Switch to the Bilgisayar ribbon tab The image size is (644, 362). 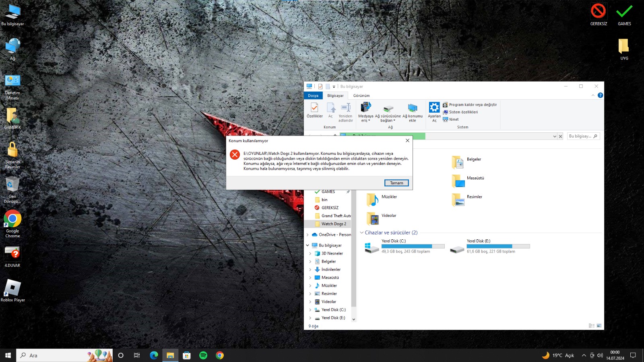click(x=335, y=96)
